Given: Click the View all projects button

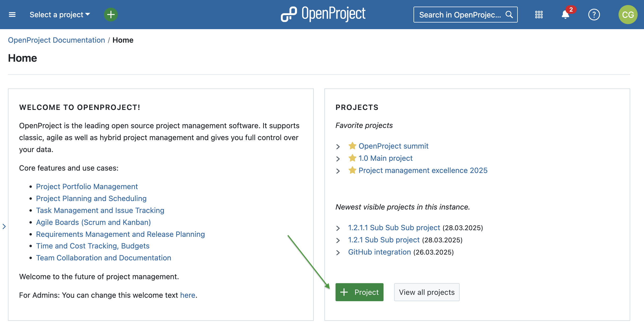Looking at the screenshot, I should pos(427,292).
